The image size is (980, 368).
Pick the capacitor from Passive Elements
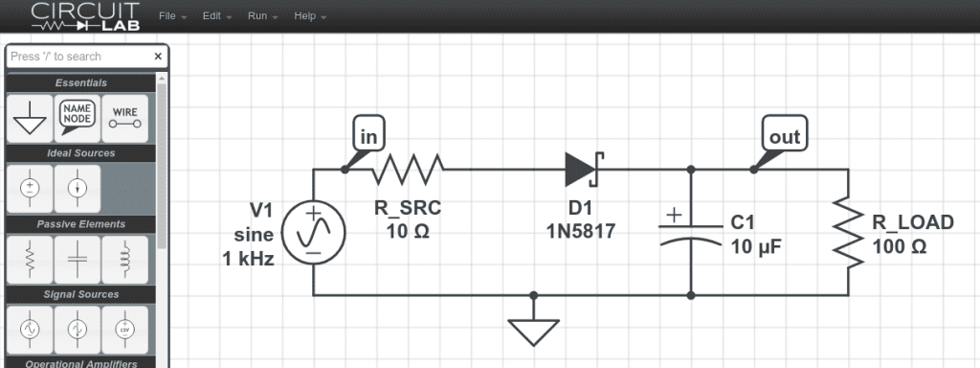pos(78,259)
